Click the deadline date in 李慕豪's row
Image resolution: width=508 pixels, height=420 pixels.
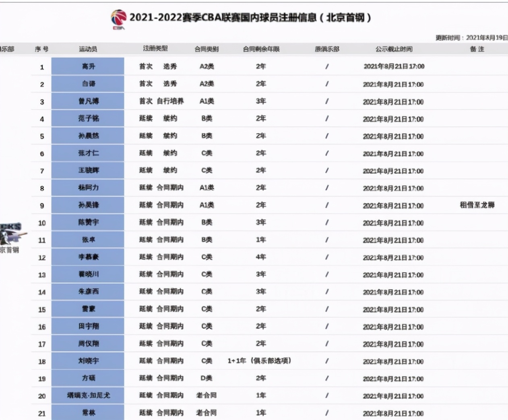[393, 257]
